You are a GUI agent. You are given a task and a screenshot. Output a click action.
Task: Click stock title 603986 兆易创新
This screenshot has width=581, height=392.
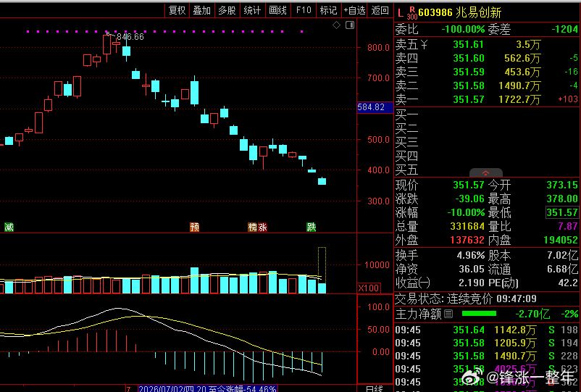tap(460, 13)
